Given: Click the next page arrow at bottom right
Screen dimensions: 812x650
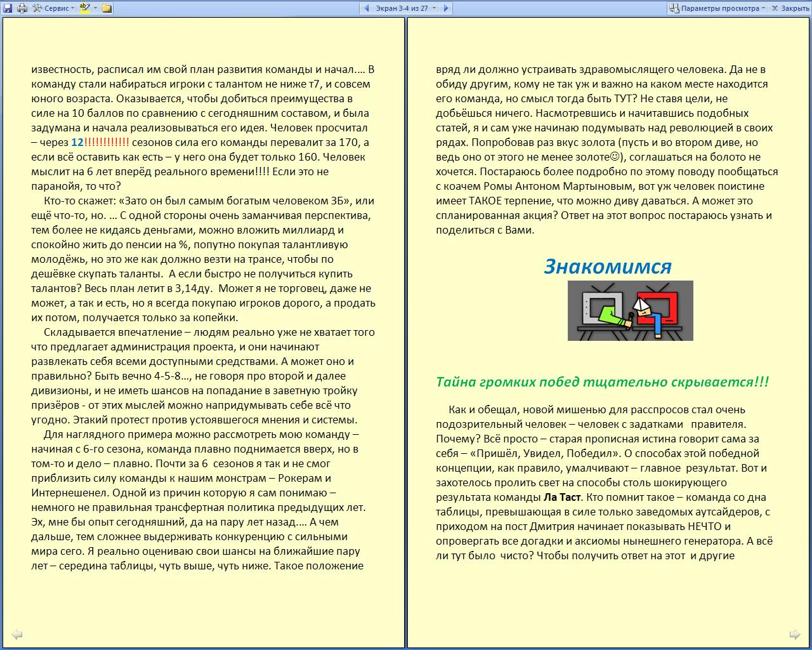Looking at the screenshot, I should (x=794, y=634).
